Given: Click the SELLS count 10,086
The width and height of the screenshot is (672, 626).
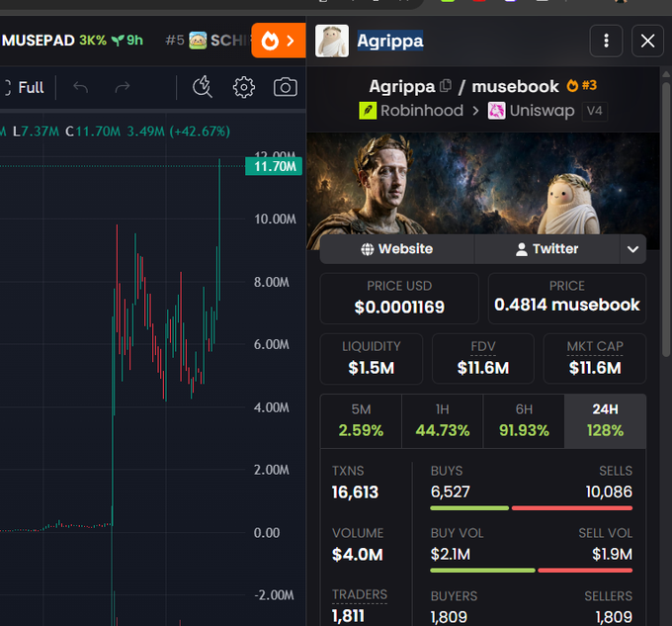Looking at the screenshot, I should point(609,492).
